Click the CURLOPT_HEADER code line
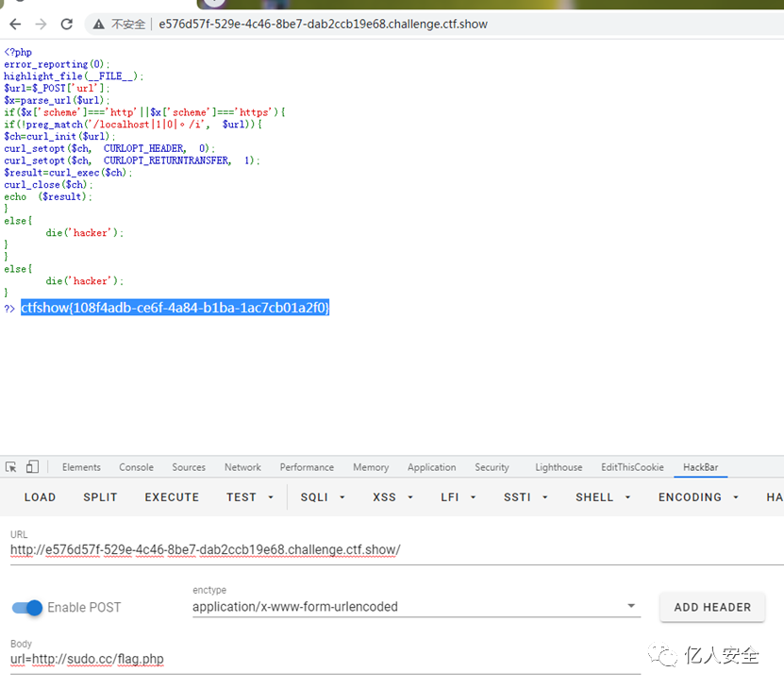The height and width of the screenshot is (689, 784). tap(109, 148)
